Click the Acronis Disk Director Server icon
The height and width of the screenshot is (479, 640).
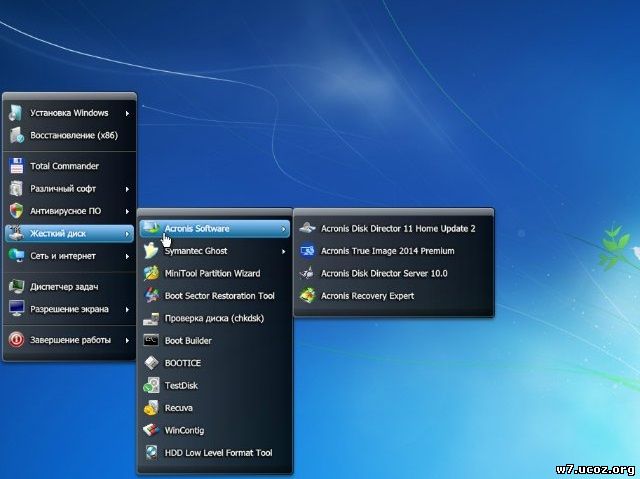point(307,273)
